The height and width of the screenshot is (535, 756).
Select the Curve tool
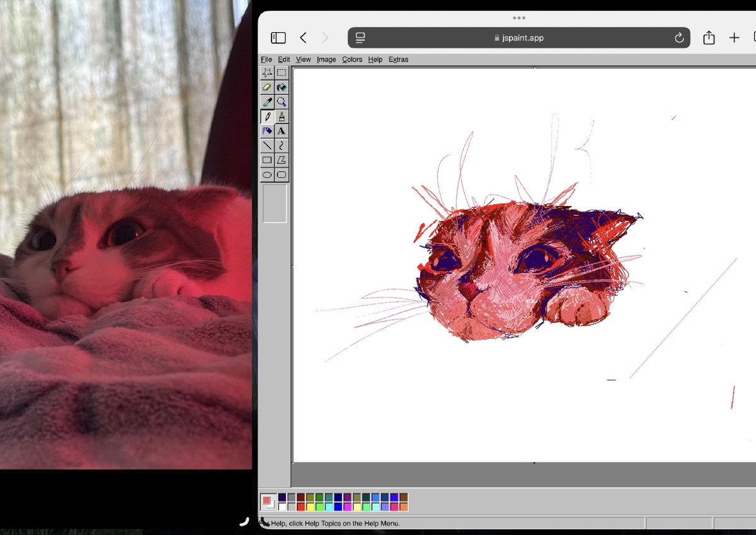coord(281,146)
